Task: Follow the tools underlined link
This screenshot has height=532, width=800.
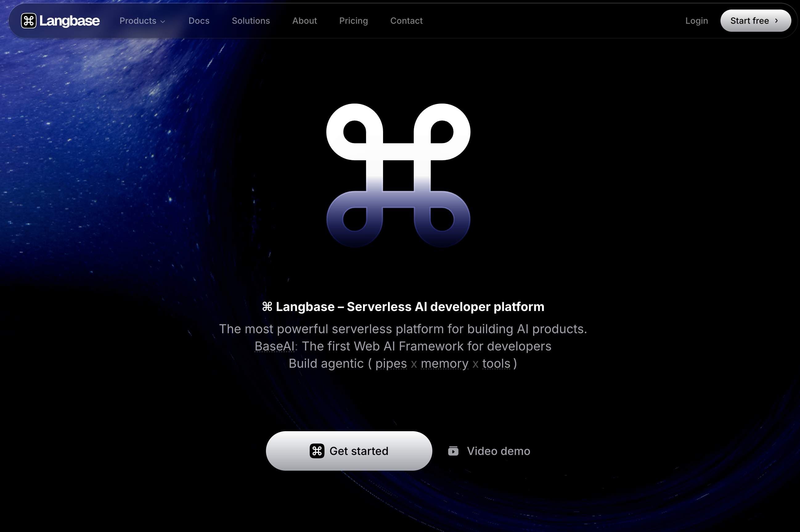Action: [x=496, y=364]
